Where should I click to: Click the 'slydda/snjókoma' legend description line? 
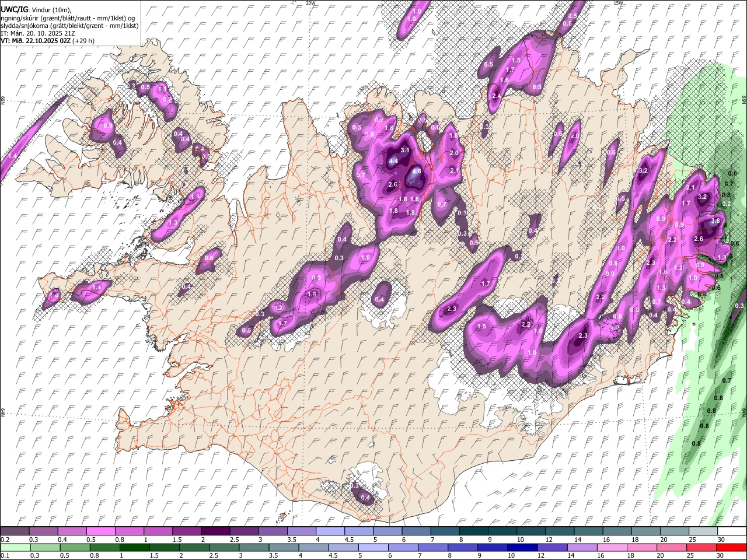[70, 26]
